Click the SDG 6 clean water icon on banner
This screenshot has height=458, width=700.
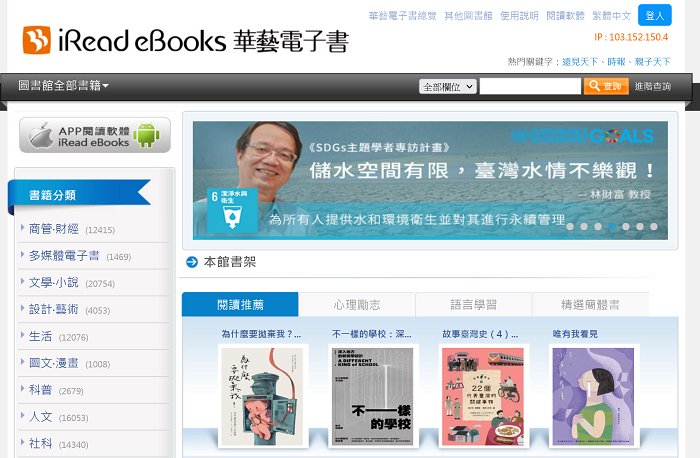click(225, 206)
